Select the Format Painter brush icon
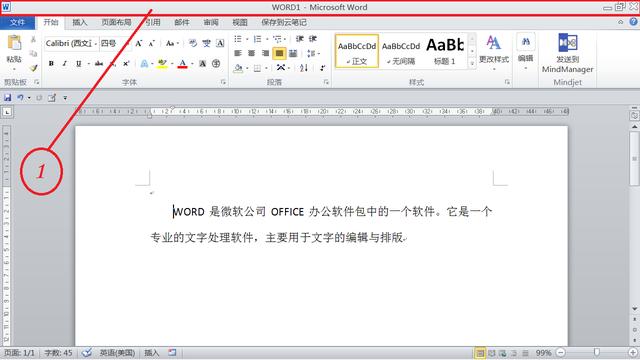The image size is (640, 360). (x=33, y=68)
